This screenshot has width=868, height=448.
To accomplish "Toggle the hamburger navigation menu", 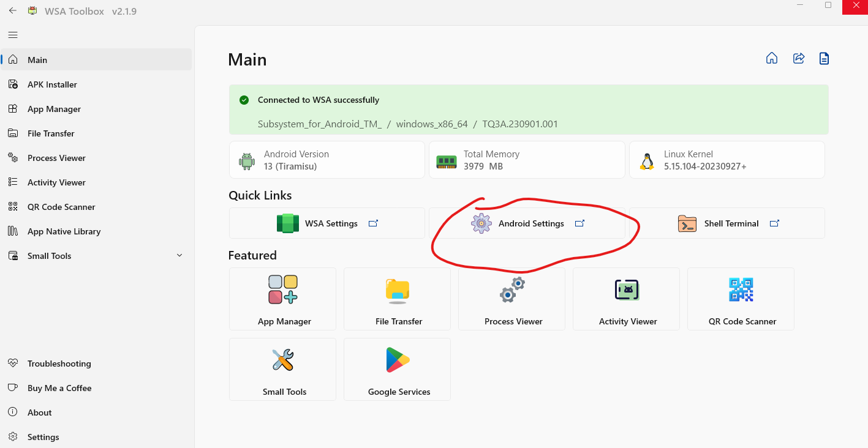I will [x=13, y=35].
